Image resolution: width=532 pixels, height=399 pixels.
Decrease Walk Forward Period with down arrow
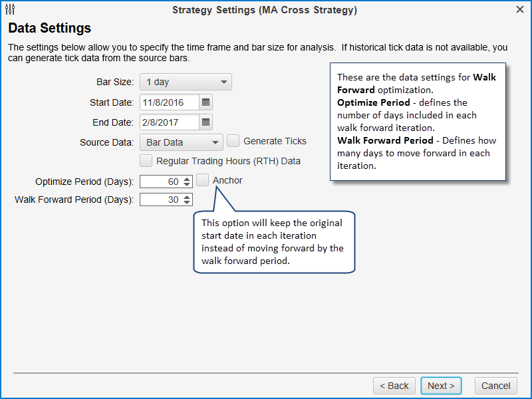tap(187, 203)
